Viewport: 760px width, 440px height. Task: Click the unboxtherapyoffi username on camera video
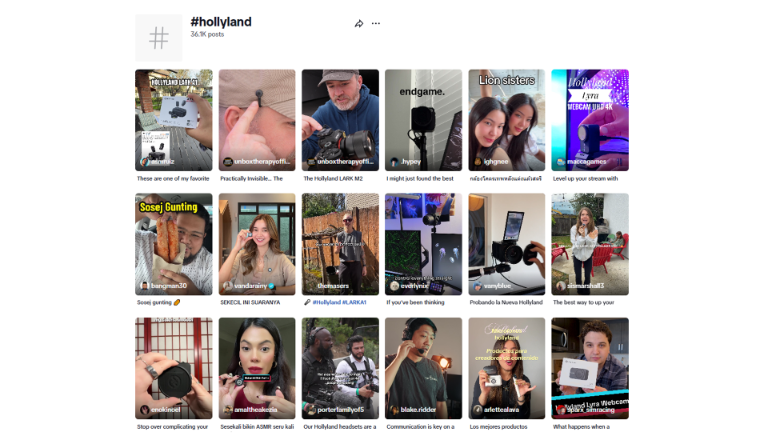345,162
